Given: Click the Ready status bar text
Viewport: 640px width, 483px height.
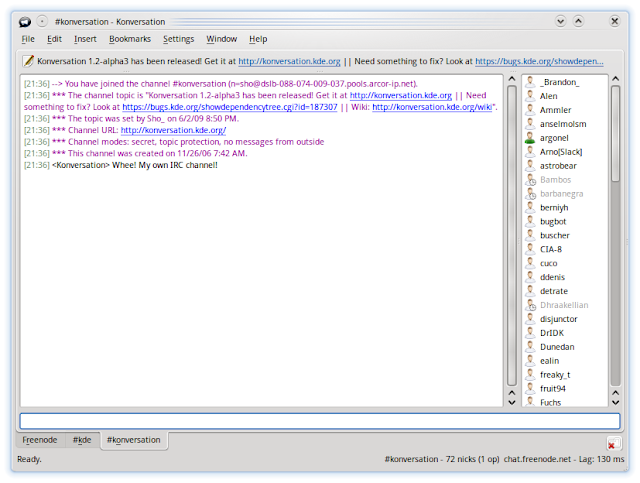Looking at the screenshot, I should tap(29, 459).
